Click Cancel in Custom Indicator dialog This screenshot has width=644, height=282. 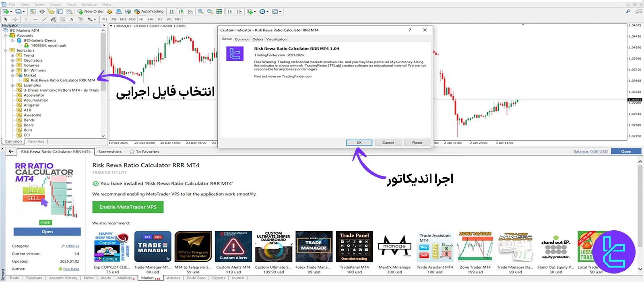click(x=388, y=143)
